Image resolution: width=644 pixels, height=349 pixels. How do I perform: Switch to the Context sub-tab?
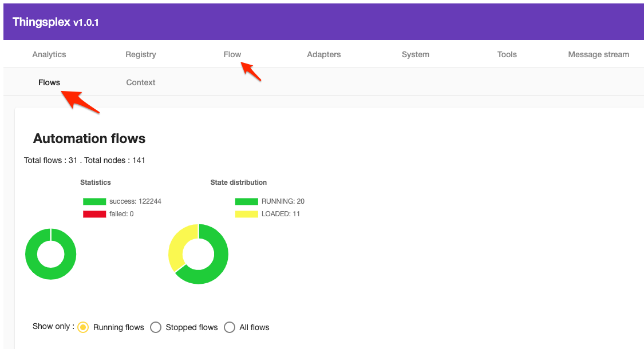140,82
